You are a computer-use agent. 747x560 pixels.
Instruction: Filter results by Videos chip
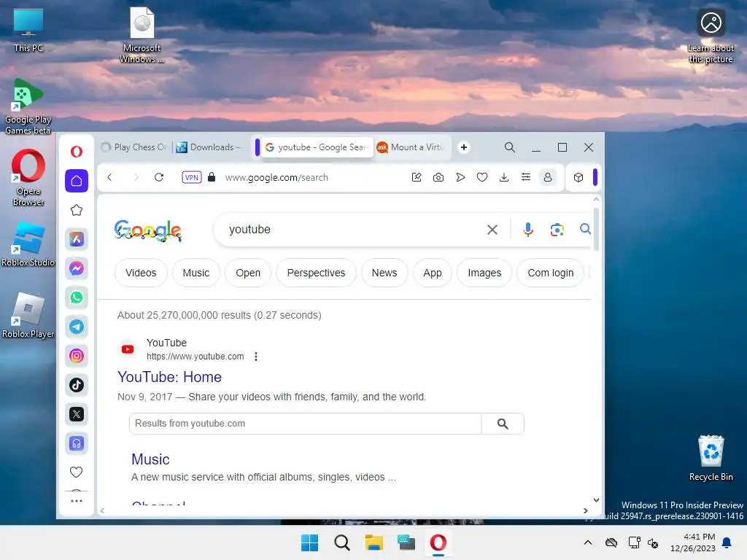(141, 273)
